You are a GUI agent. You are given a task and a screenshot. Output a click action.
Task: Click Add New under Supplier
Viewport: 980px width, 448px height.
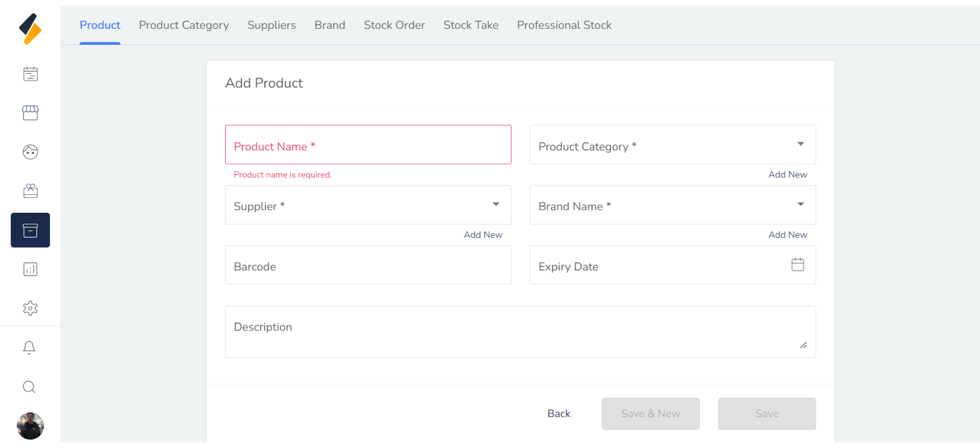[x=483, y=235]
